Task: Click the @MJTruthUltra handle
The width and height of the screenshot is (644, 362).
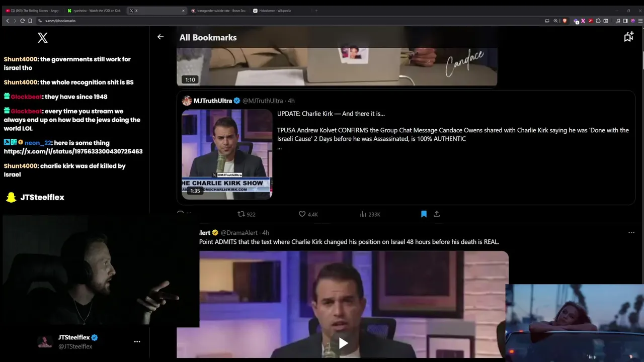Action: (263, 101)
